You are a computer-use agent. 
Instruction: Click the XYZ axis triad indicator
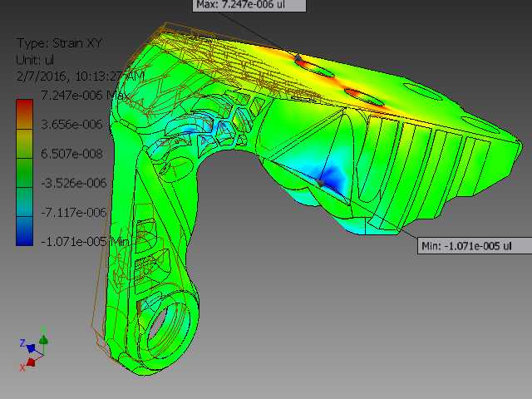pyautogui.click(x=34, y=349)
